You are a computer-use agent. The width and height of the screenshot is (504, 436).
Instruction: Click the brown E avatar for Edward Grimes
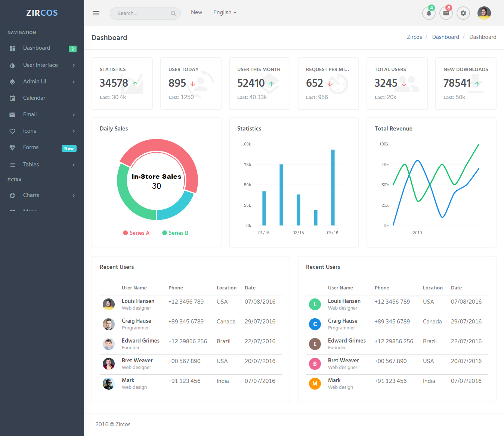tap(315, 344)
